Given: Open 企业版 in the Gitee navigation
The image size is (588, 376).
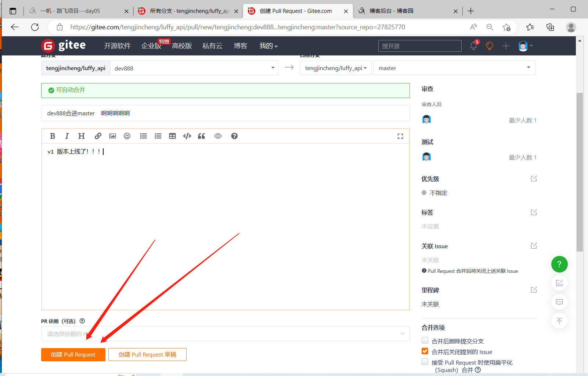Looking at the screenshot, I should click(x=151, y=46).
